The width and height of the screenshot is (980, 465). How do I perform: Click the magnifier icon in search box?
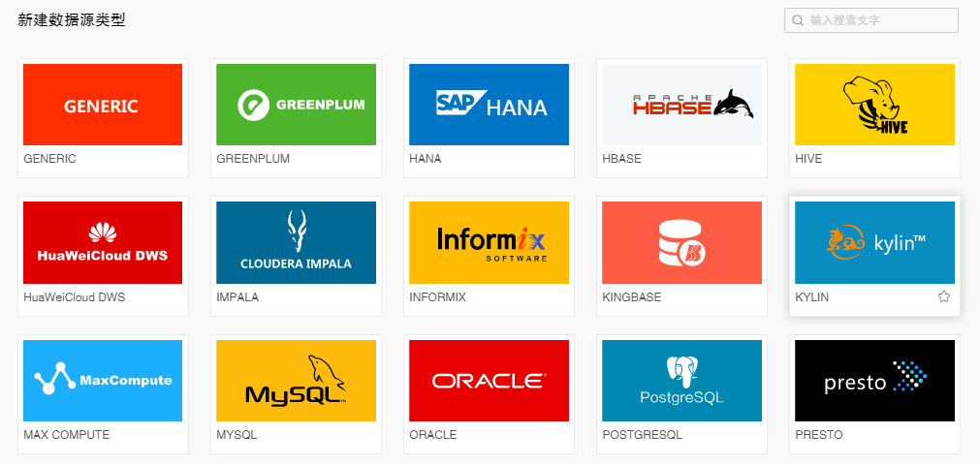point(798,20)
